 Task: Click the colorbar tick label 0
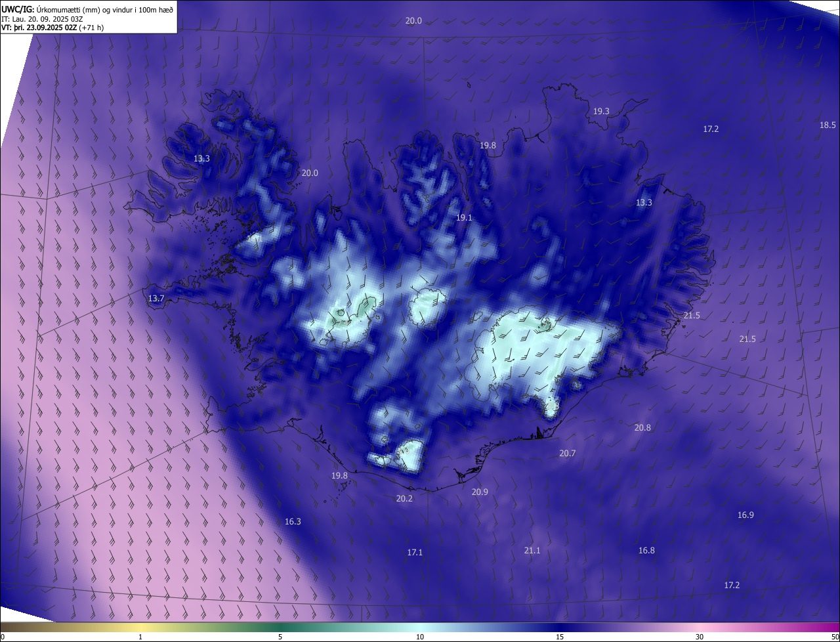pos(3,637)
